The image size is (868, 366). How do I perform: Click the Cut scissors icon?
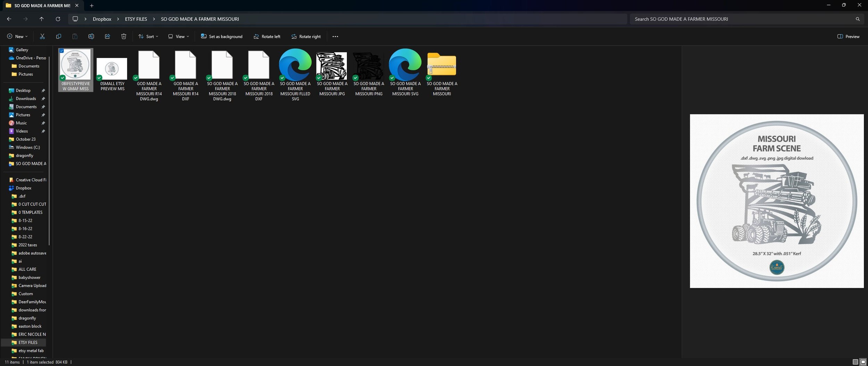42,36
